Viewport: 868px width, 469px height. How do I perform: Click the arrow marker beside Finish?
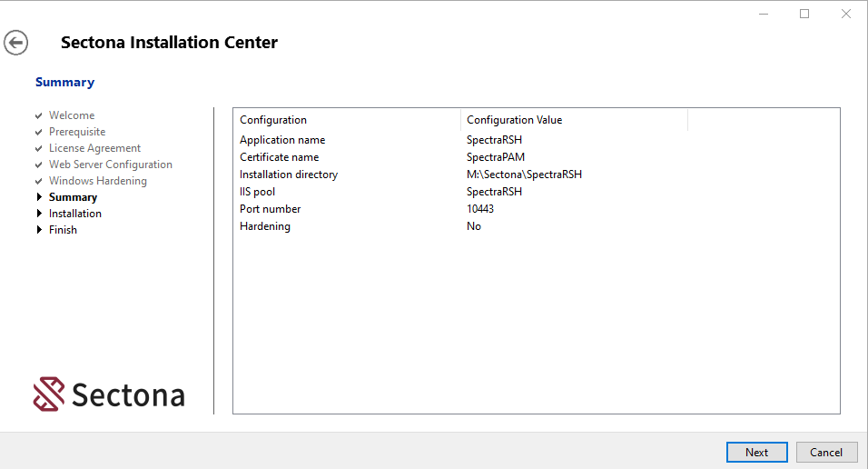(39, 230)
